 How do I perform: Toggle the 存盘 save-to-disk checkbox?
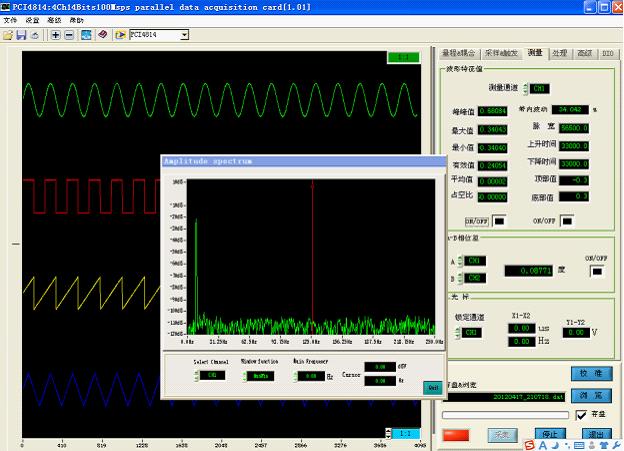coord(580,414)
